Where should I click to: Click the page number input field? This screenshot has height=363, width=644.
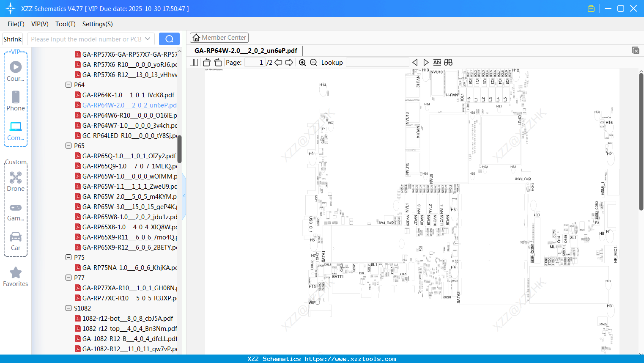pyautogui.click(x=255, y=62)
